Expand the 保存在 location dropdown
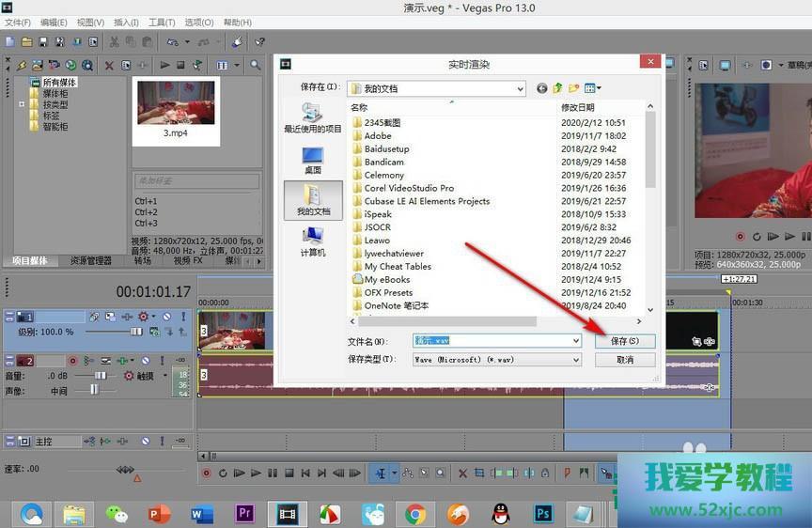 tap(520, 88)
